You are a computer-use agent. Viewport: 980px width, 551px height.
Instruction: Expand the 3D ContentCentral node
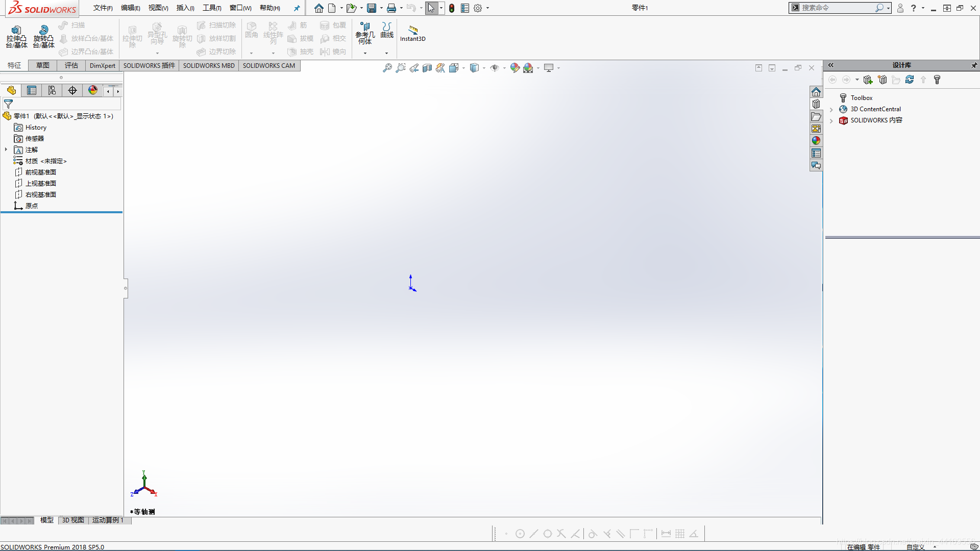831,109
